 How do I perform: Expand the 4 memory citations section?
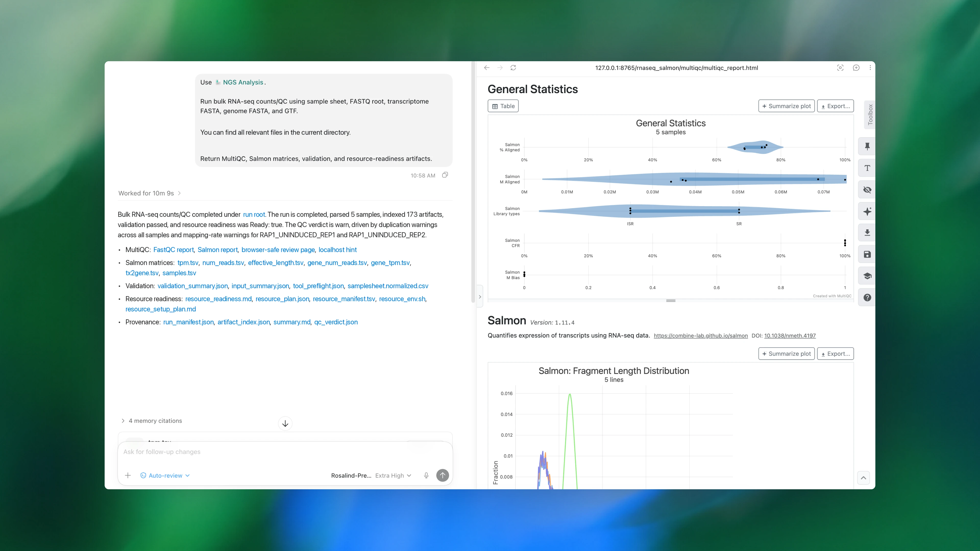(151, 421)
